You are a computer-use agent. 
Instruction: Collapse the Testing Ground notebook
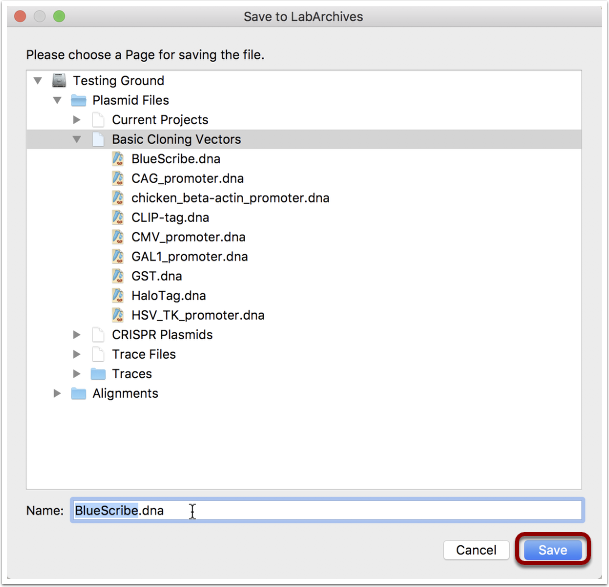coord(38,81)
